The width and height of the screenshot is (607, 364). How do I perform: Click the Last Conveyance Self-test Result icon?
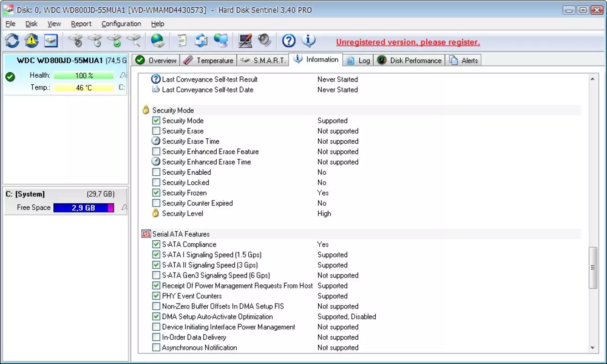156,79
